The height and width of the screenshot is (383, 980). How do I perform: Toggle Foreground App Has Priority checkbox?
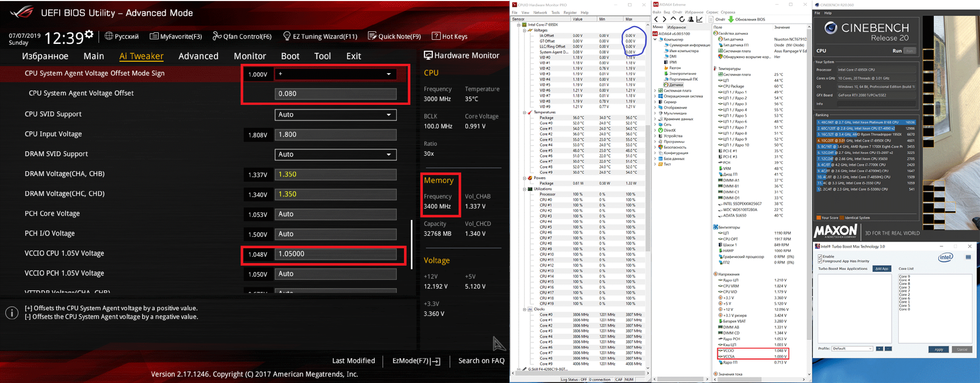(x=820, y=261)
